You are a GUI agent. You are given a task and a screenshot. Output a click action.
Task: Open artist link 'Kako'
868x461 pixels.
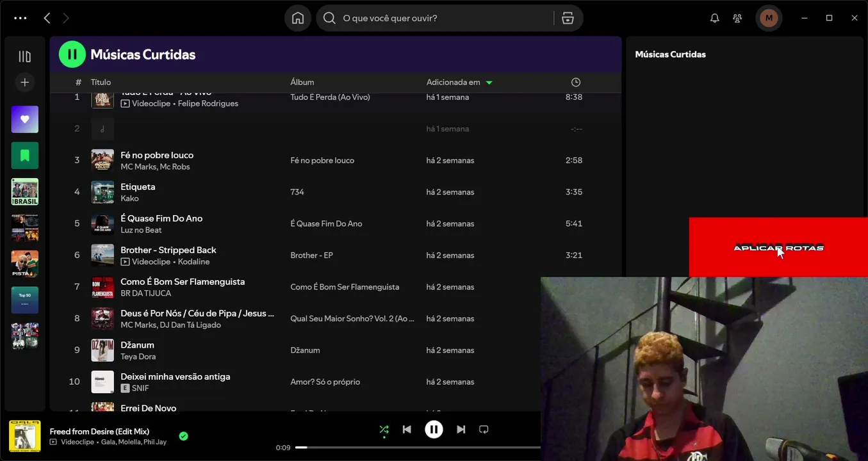tap(129, 198)
